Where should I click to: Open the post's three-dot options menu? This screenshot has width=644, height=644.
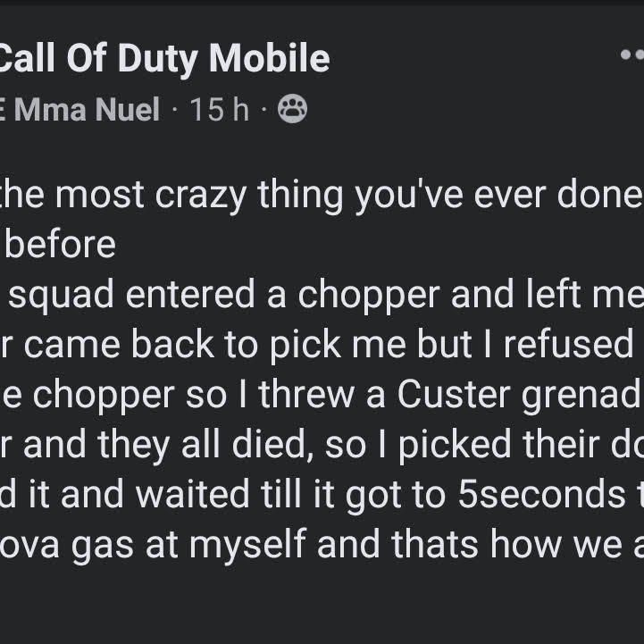(x=632, y=54)
